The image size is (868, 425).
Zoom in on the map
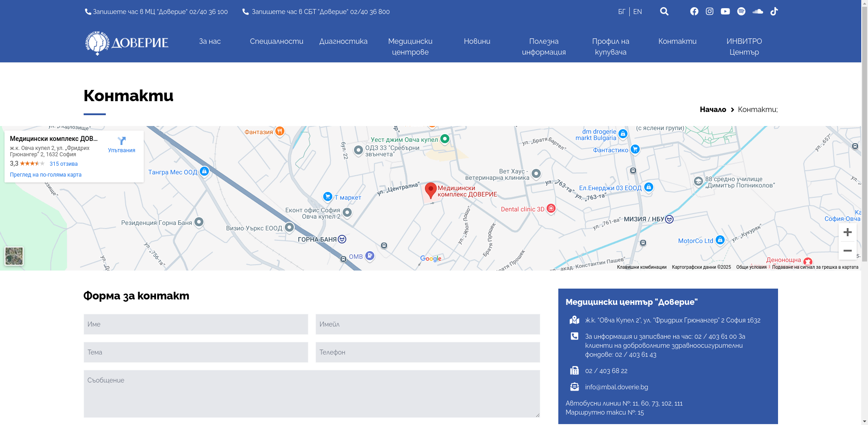[x=847, y=232]
